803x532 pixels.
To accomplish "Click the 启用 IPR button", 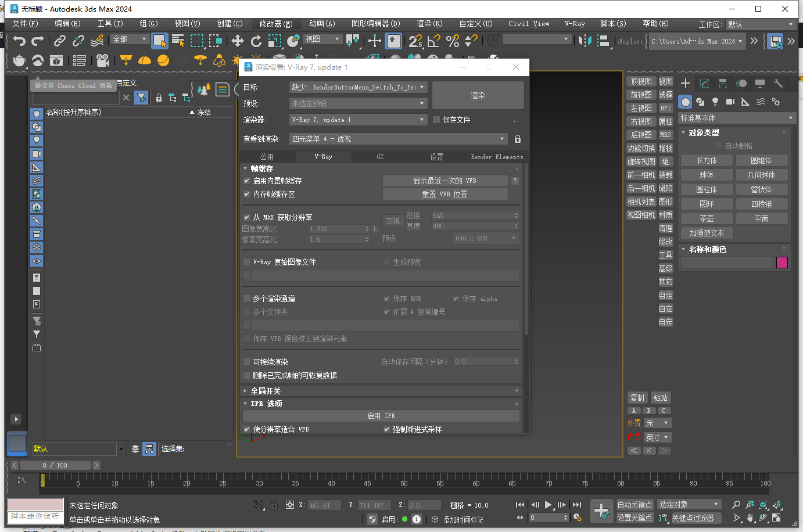I will [x=381, y=416].
